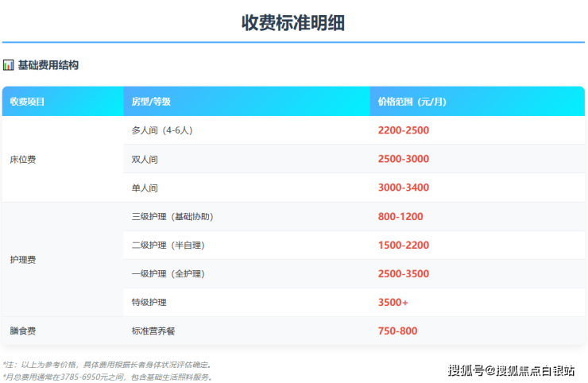Click the bar chart icon beside 基础费用结构

pyautogui.click(x=9, y=65)
